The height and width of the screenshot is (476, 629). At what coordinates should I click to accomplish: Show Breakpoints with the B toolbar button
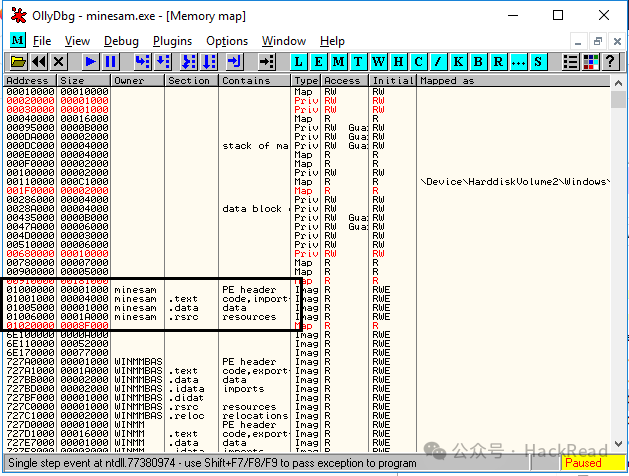click(478, 62)
